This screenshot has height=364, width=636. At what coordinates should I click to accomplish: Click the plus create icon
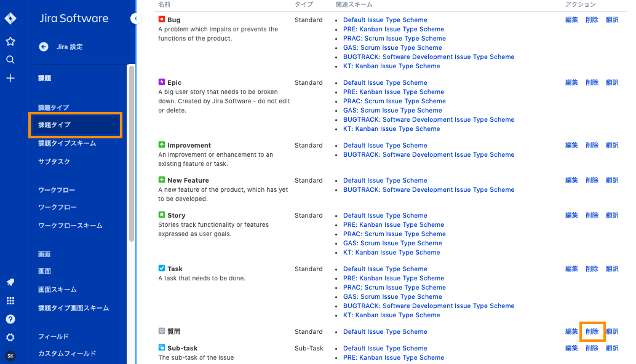coord(10,78)
